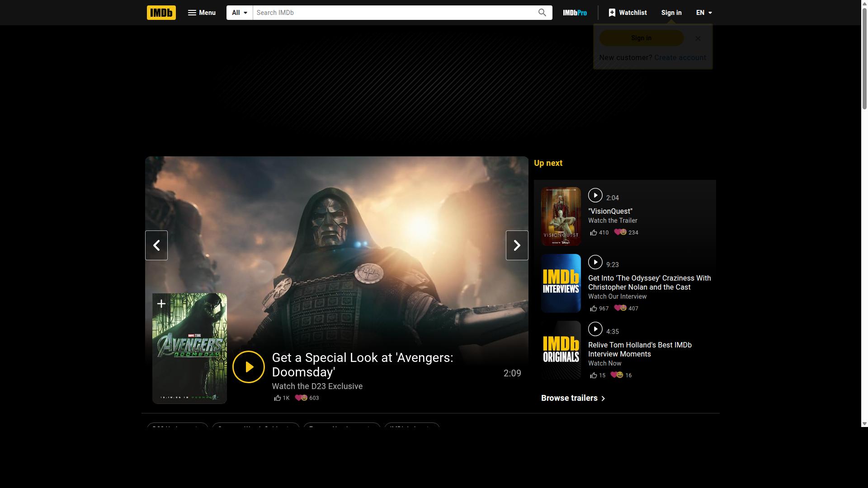This screenshot has height=488, width=868.
Task: Click 'Watch Now' under Tom Holland
Action: 604,363
